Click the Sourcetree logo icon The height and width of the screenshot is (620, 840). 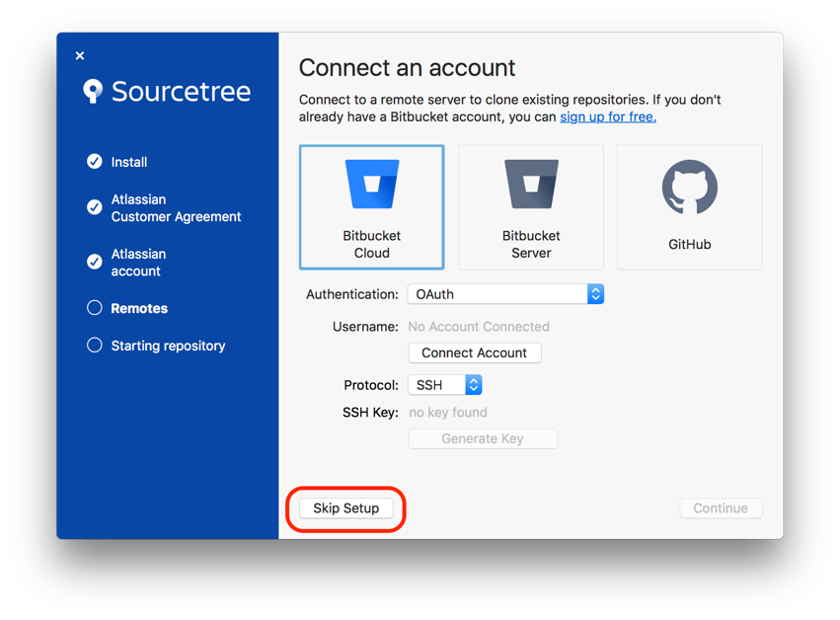pyautogui.click(x=93, y=91)
